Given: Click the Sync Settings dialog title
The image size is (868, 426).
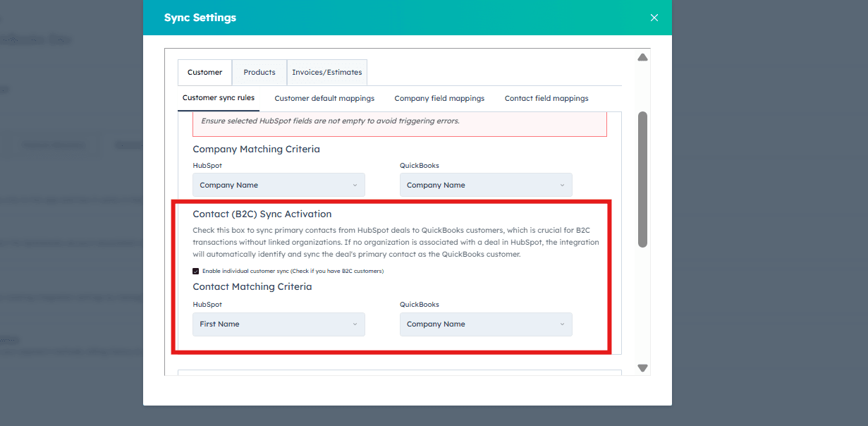Looking at the screenshot, I should pos(200,18).
